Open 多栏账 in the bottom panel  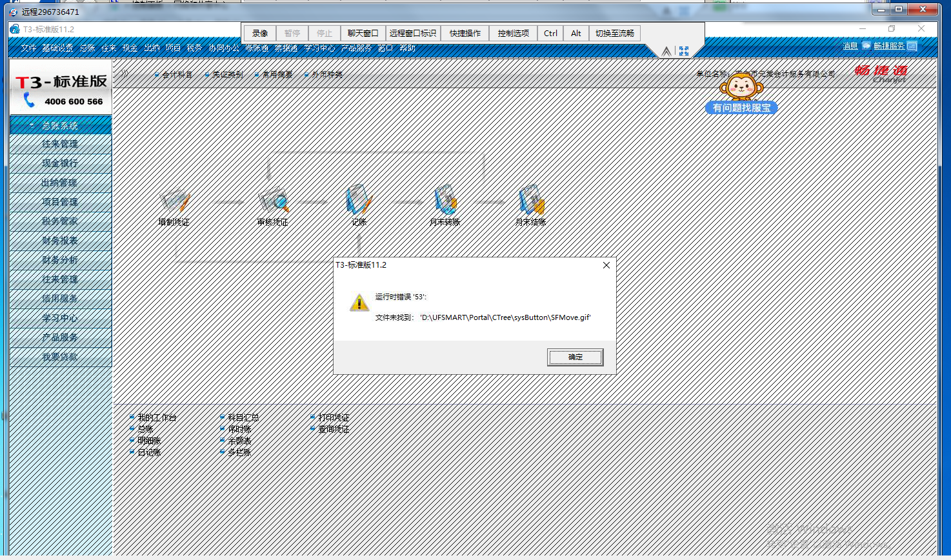(x=239, y=452)
